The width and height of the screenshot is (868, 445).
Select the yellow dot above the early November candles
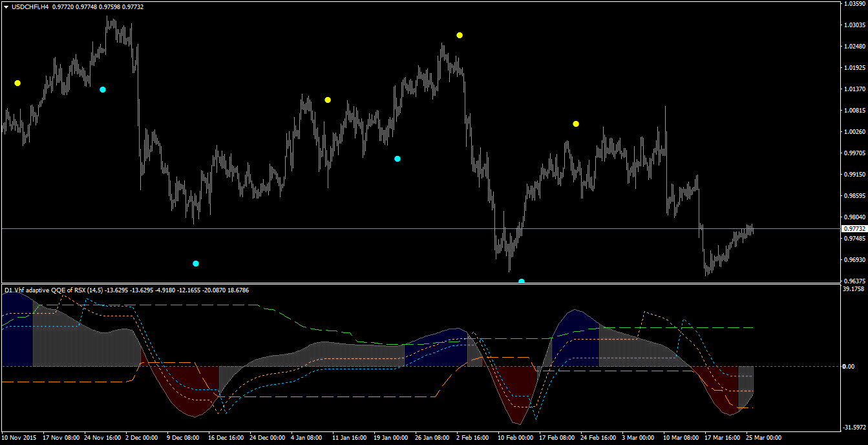(x=17, y=83)
